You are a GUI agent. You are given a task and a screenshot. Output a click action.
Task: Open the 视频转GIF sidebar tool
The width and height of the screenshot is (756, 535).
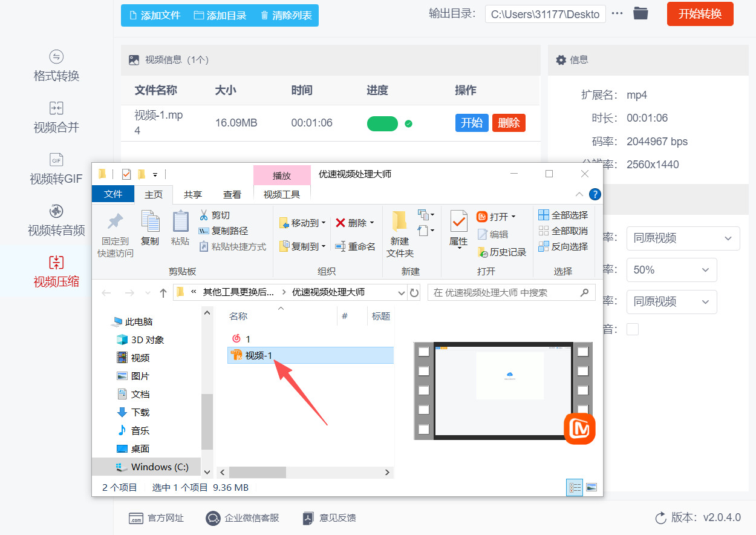coord(56,169)
